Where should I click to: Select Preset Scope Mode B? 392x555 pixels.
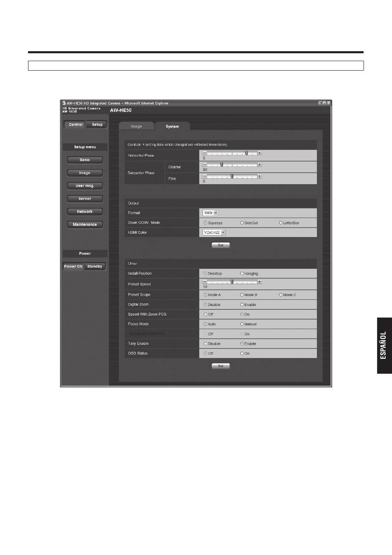(x=242, y=295)
